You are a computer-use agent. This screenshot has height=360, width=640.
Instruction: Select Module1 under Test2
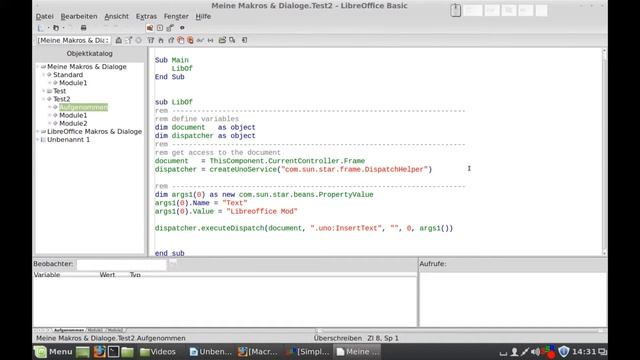click(x=73, y=116)
